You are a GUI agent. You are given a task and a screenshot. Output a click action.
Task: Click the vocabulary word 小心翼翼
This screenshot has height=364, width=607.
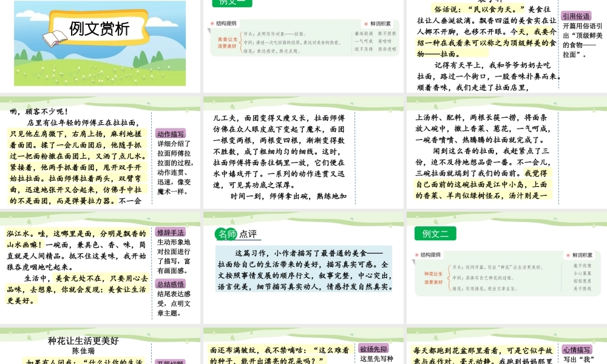(x=582, y=273)
